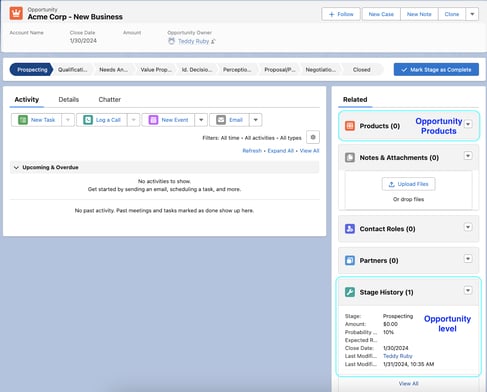
Task: Open Teddy Ruby owner link in header
Action: click(193, 41)
